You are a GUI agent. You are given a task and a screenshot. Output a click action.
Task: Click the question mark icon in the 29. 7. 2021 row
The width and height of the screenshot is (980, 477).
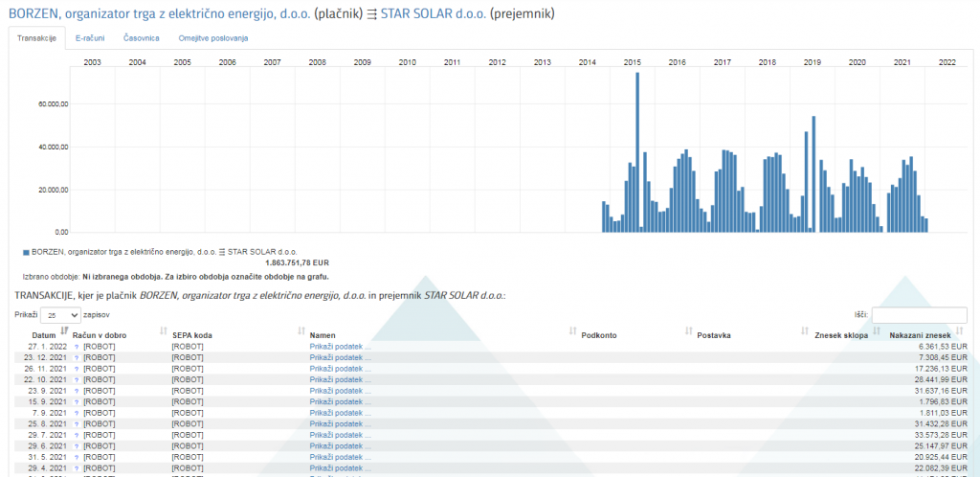pos(77,435)
